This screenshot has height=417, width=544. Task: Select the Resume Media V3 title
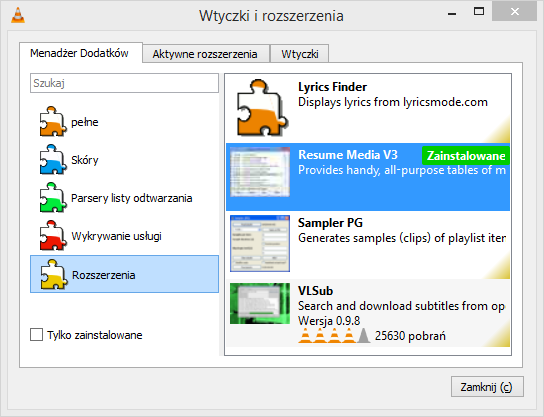[x=348, y=155]
